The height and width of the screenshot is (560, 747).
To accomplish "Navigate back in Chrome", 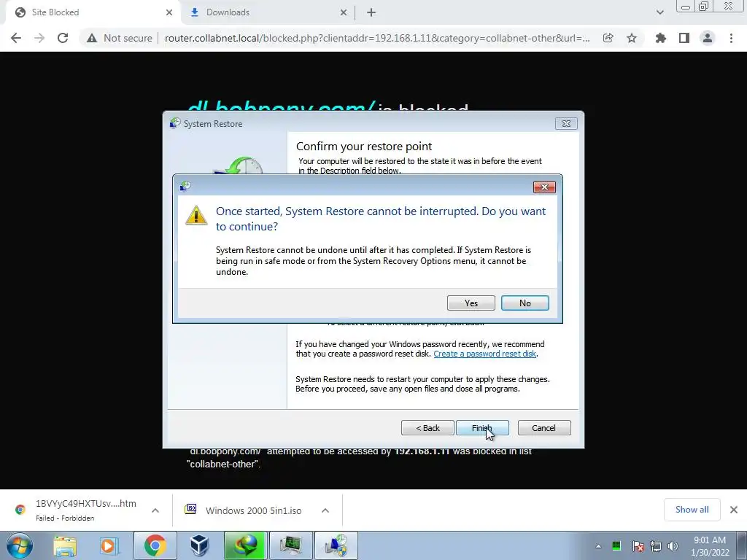I will (x=16, y=38).
